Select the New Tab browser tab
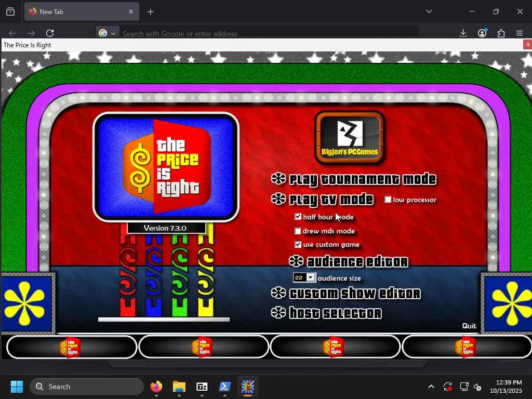Image resolution: width=532 pixels, height=399 pixels. [82, 11]
